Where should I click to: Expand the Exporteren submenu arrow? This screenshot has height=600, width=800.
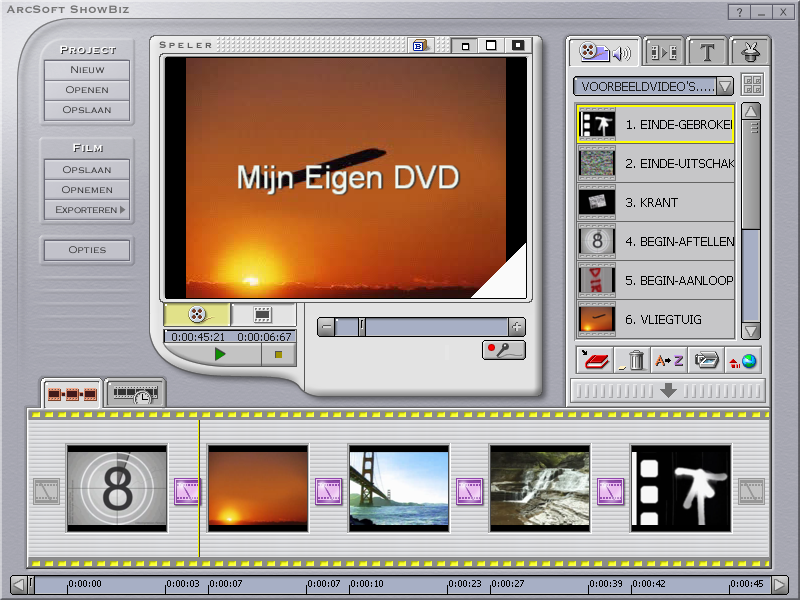pos(122,210)
